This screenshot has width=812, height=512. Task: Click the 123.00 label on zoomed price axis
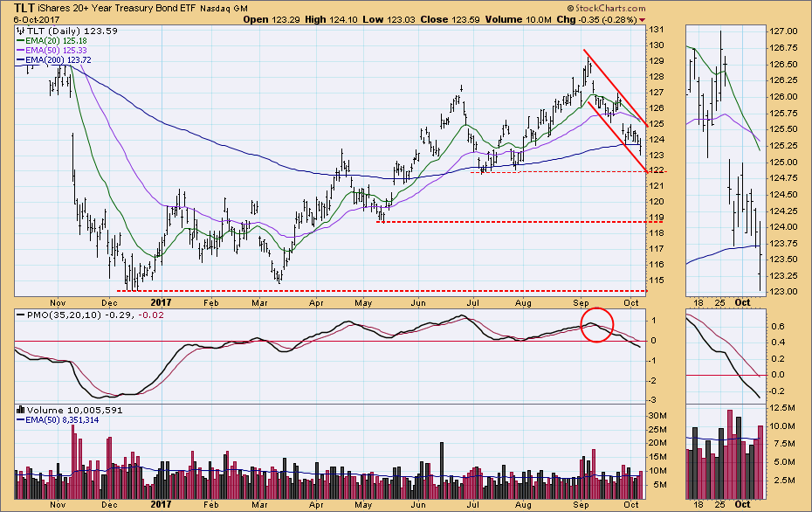tap(783, 291)
